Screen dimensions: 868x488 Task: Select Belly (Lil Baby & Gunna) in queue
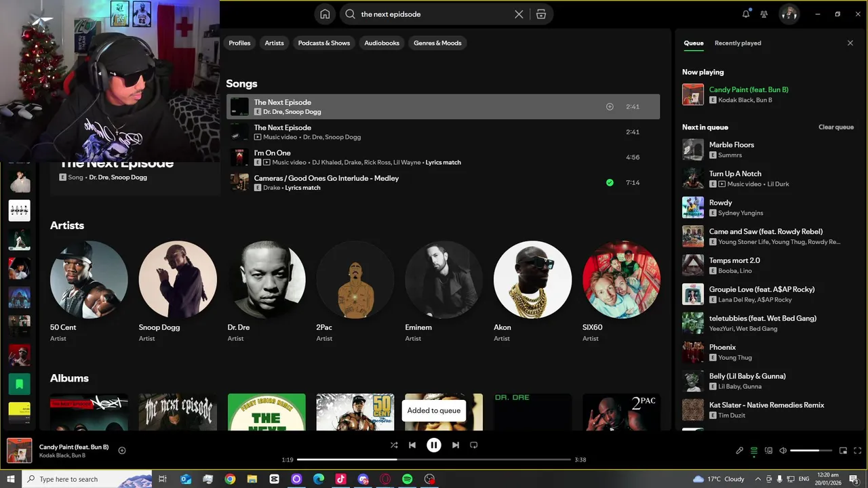[768, 381]
